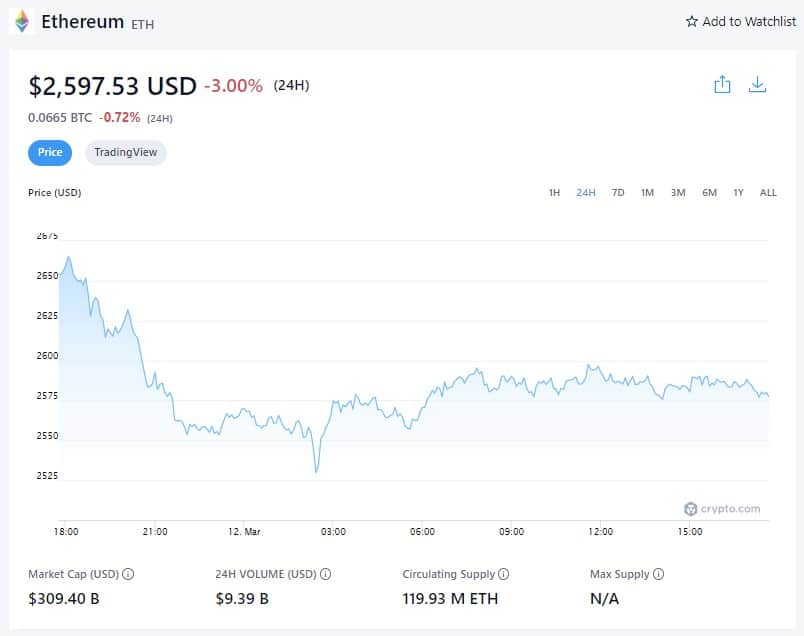Viewport: 804px width, 636px height.
Task: Click the 119.93 M ETH supply value
Action: [450, 599]
